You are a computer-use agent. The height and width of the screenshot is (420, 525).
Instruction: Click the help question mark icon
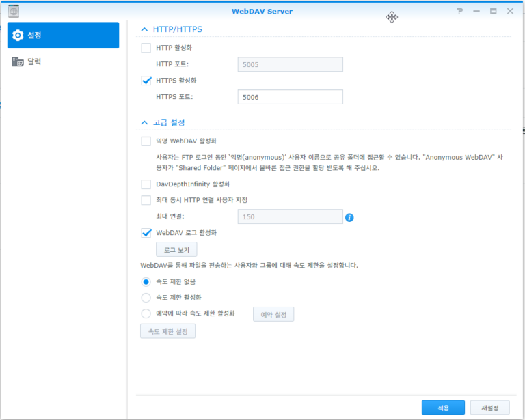tap(460, 12)
